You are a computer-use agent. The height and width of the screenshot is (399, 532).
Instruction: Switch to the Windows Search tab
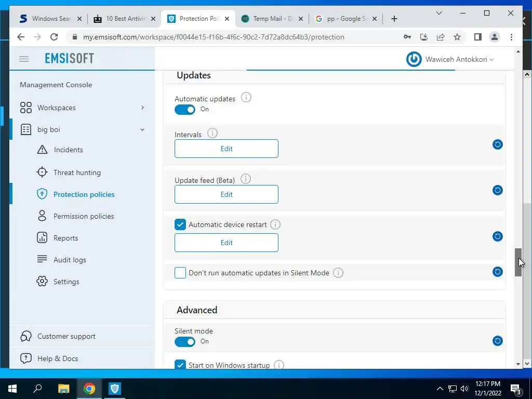click(x=51, y=19)
